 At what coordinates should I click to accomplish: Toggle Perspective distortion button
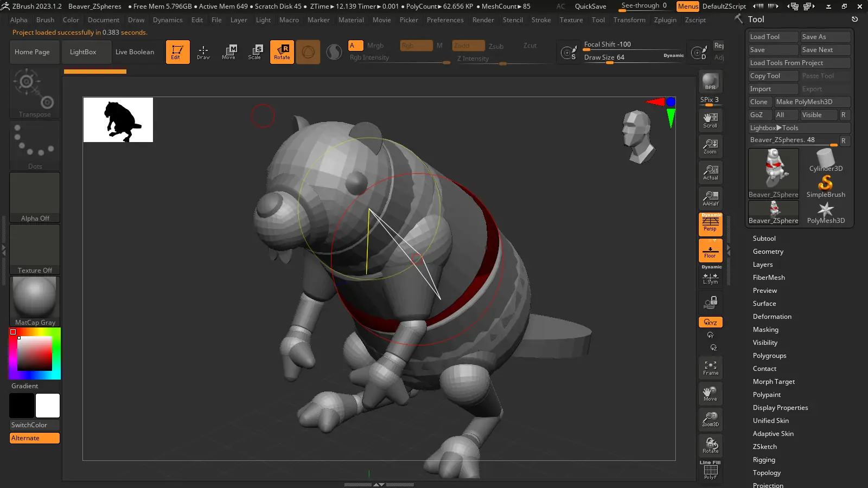point(710,224)
